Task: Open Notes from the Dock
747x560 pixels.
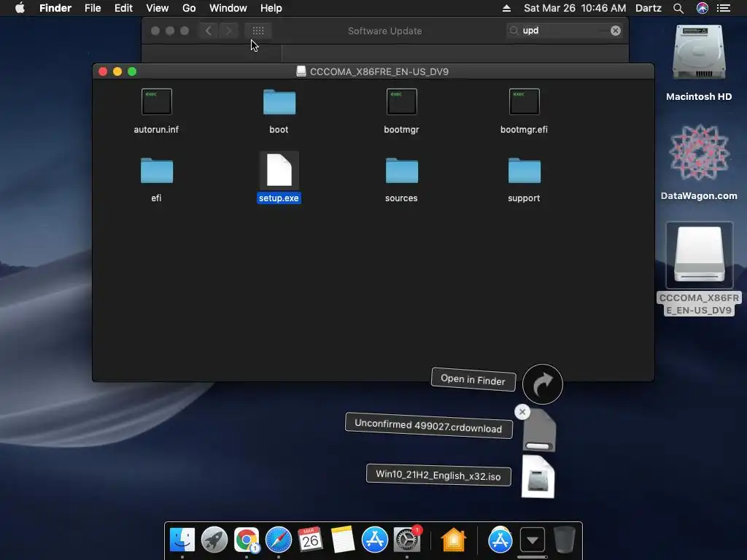Action: (x=343, y=540)
